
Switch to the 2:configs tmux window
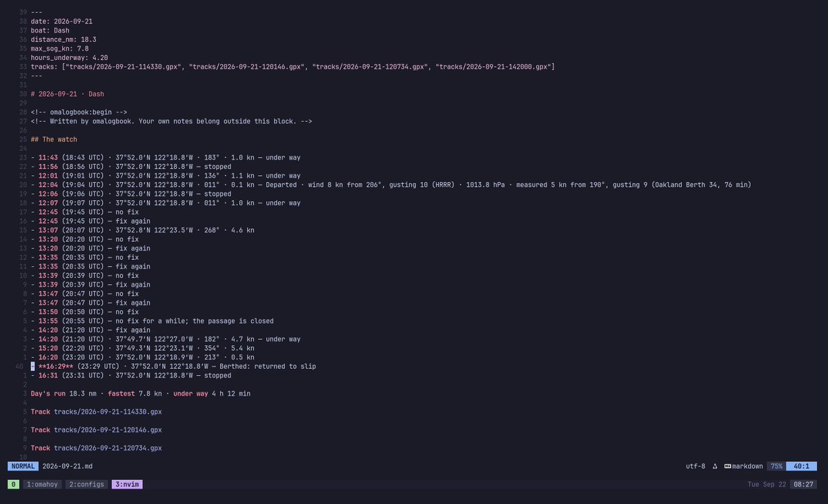point(87,484)
